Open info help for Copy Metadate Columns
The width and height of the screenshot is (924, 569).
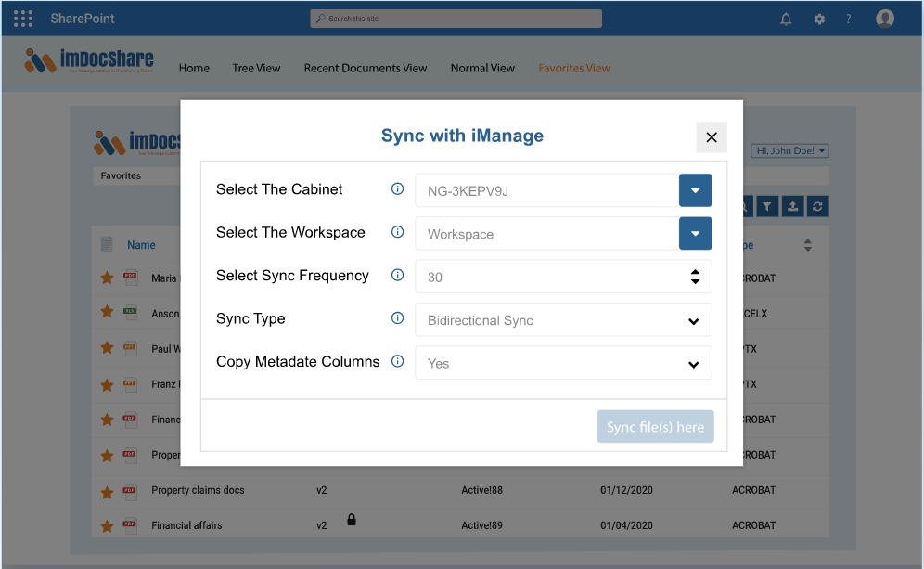pyautogui.click(x=397, y=362)
